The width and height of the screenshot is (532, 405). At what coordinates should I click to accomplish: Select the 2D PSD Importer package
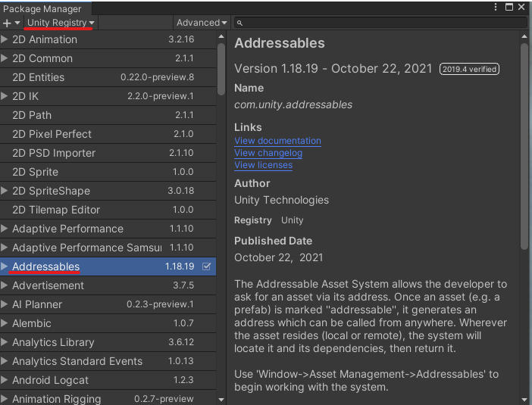pos(108,153)
